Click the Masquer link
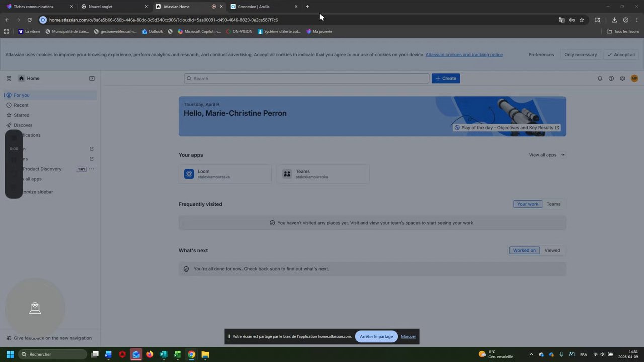 click(x=409, y=336)
